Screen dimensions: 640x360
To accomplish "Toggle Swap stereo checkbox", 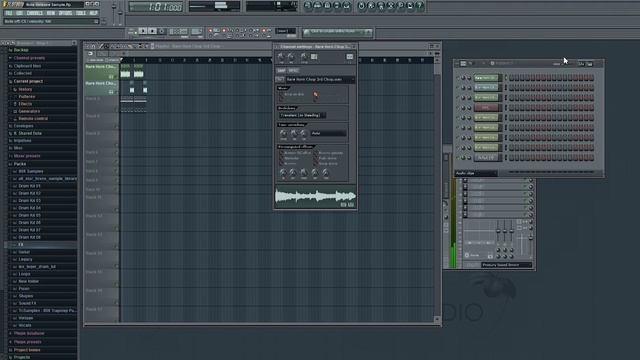I will (316, 164).
